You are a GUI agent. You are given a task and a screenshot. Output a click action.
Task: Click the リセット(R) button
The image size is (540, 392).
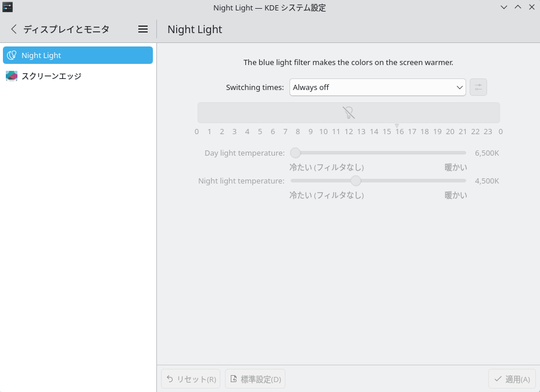pos(191,379)
